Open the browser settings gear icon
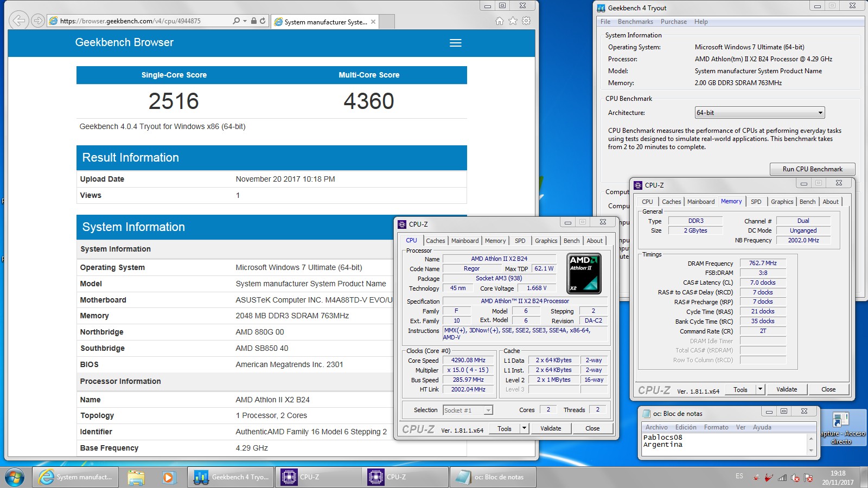 526,21
